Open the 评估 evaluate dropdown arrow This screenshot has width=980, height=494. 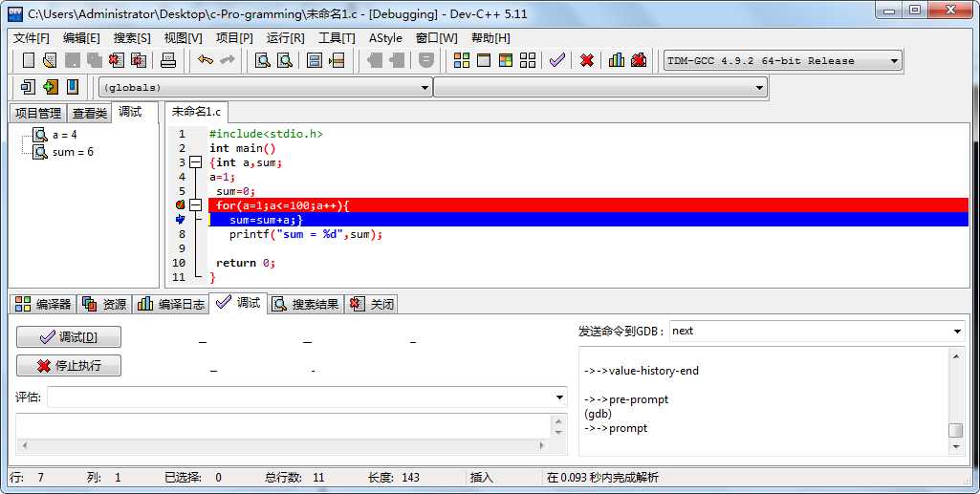click(559, 397)
